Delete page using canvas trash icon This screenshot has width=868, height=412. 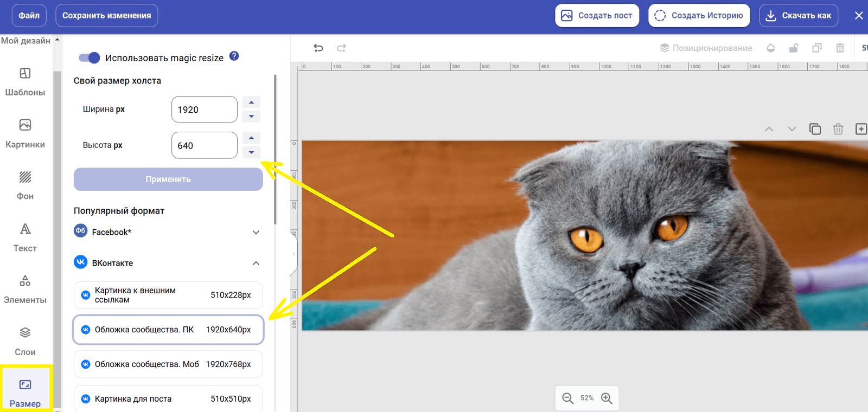(x=838, y=129)
